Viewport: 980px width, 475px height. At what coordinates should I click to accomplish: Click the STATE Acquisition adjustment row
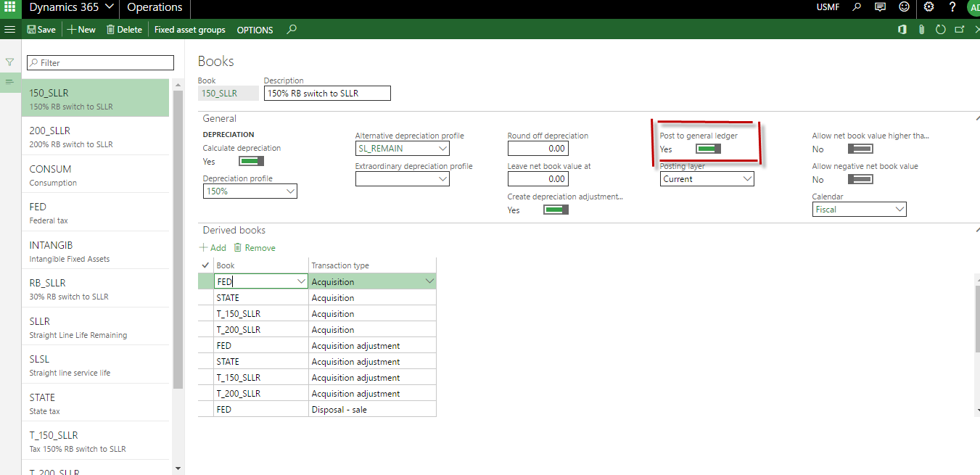[x=317, y=362]
